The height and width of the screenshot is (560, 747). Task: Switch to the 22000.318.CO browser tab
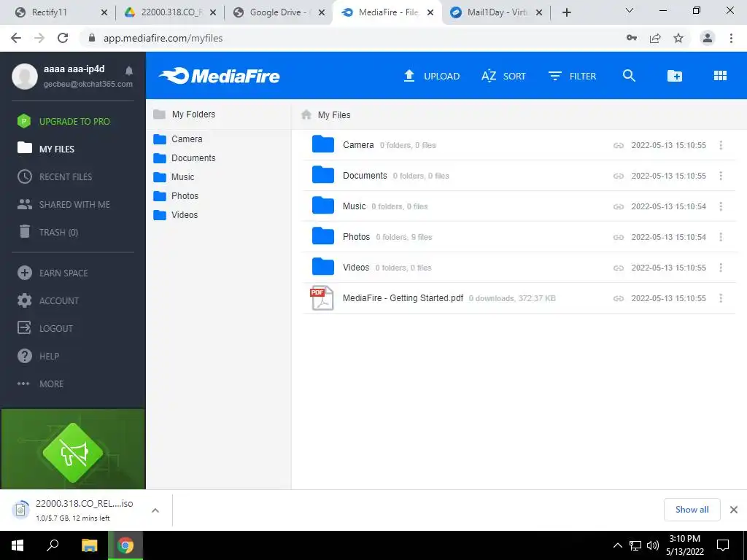[x=169, y=12]
